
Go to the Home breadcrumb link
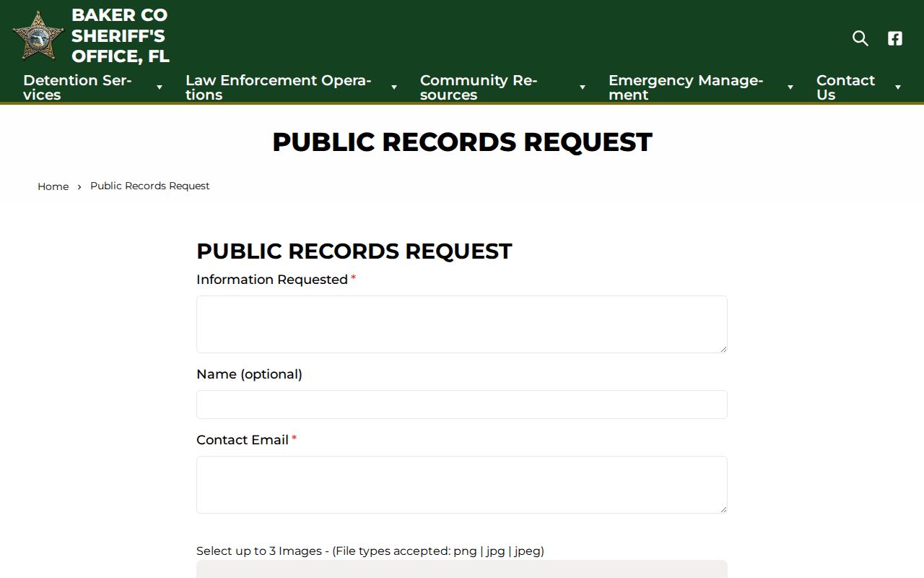53,186
